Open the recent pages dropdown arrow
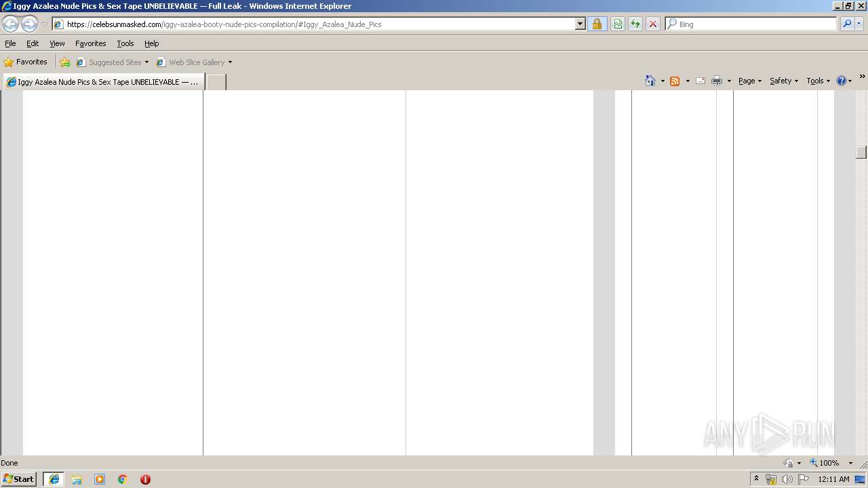 click(x=44, y=24)
